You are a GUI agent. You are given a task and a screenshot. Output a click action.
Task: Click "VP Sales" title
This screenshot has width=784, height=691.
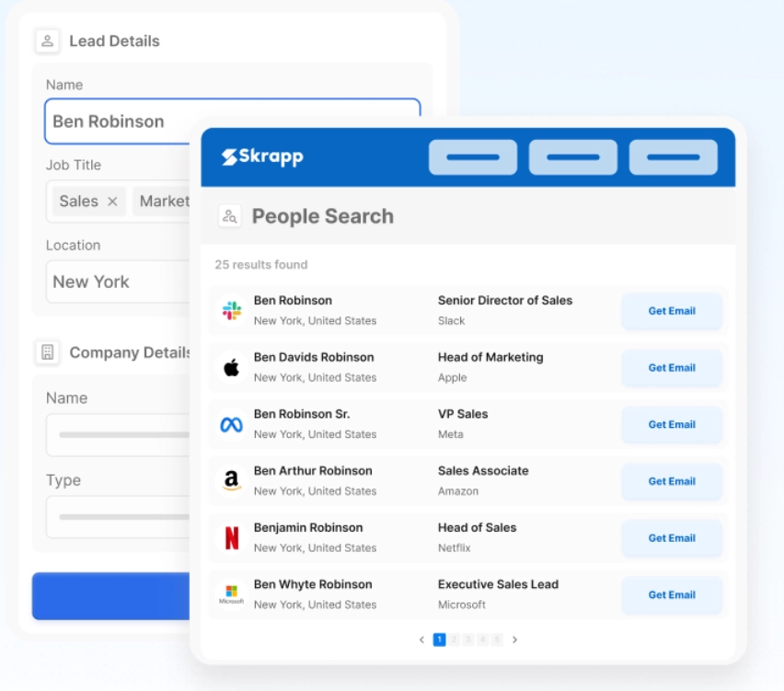(x=463, y=414)
